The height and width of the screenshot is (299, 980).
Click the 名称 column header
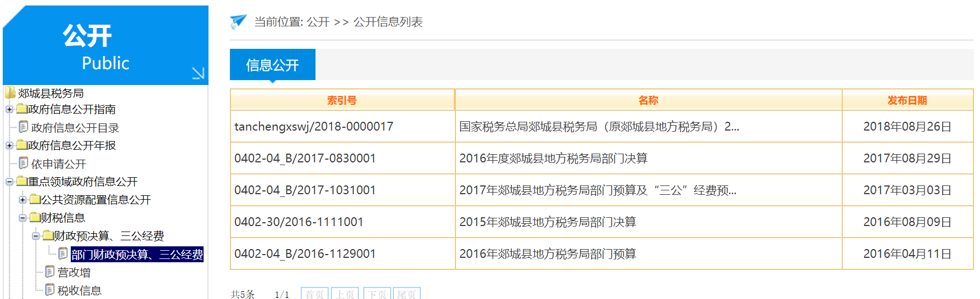click(648, 100)
